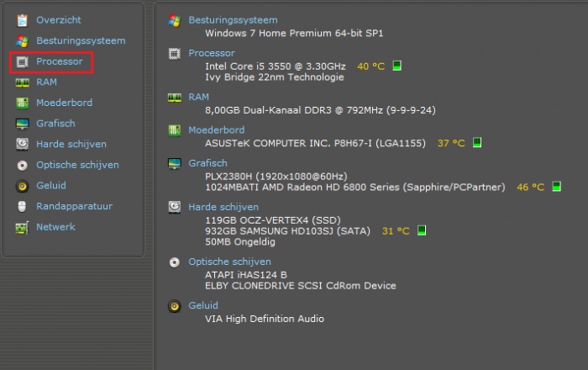Click Windows 7 Home Premium 64-bit SP1 text

tap(294, 33)
